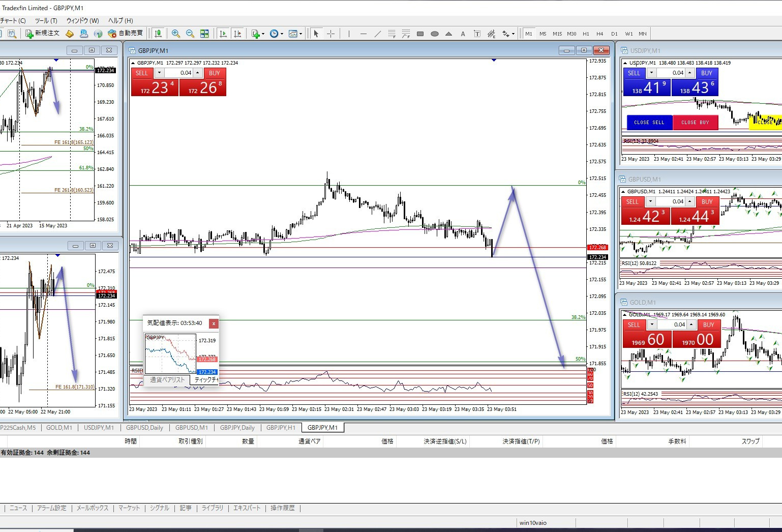Screen dimensions: 782x532
Task: Click the Zoom In magnifier icon
Action: coord(176,34)
